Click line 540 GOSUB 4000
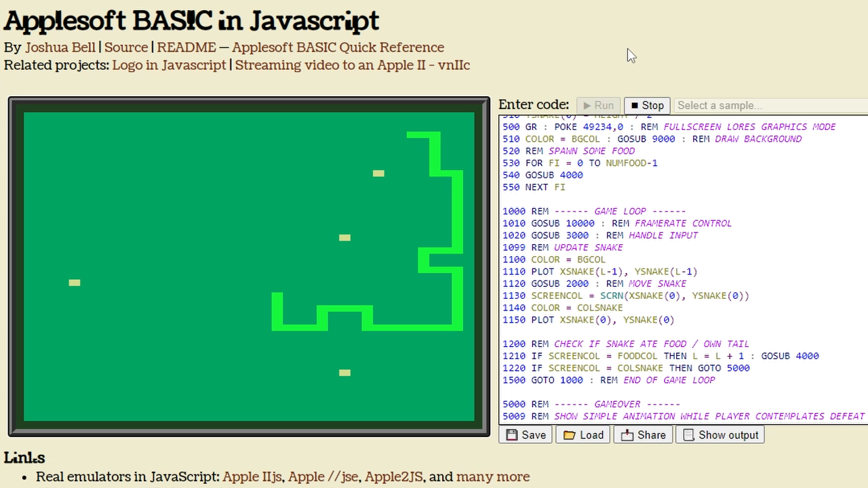Viewport: 868px width, 488px height. (542, 175)
